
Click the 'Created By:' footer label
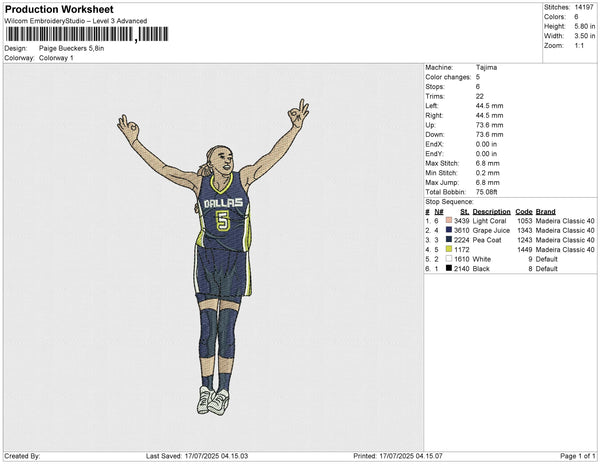[22, 456]
